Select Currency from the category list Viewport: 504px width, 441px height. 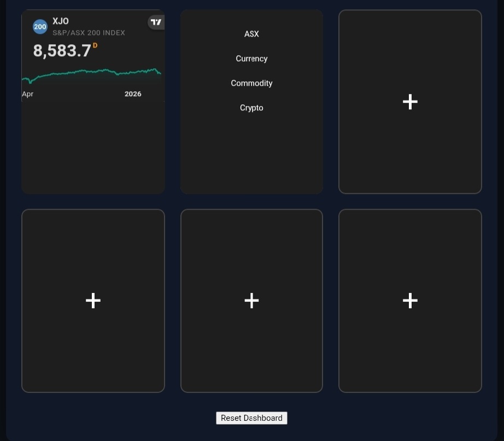[251, 58]
